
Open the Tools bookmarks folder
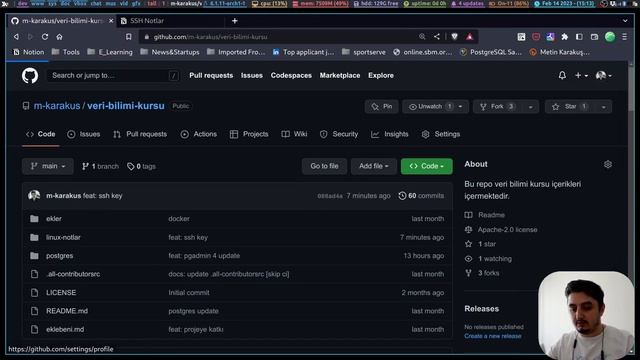(x=66, y=52)
